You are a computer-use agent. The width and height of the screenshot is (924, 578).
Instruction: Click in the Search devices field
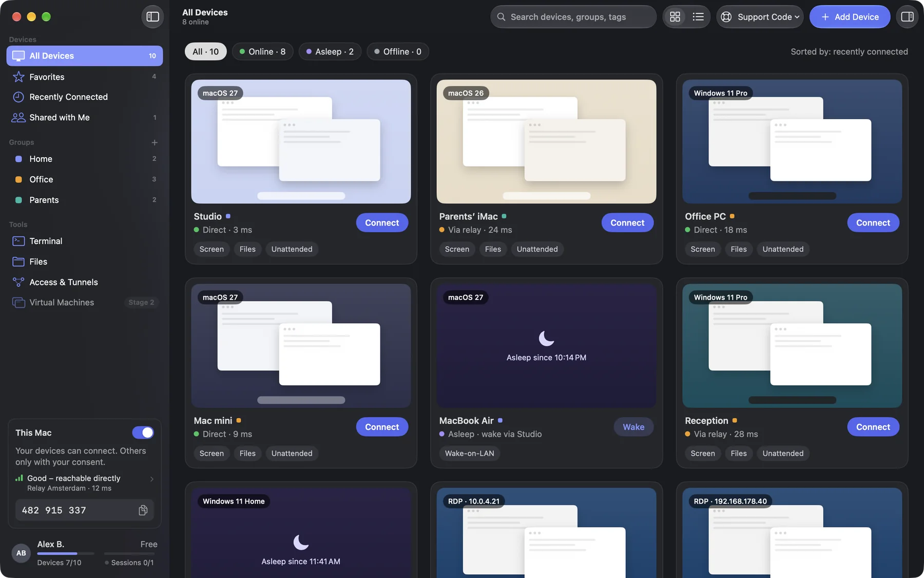coord(573,17)
